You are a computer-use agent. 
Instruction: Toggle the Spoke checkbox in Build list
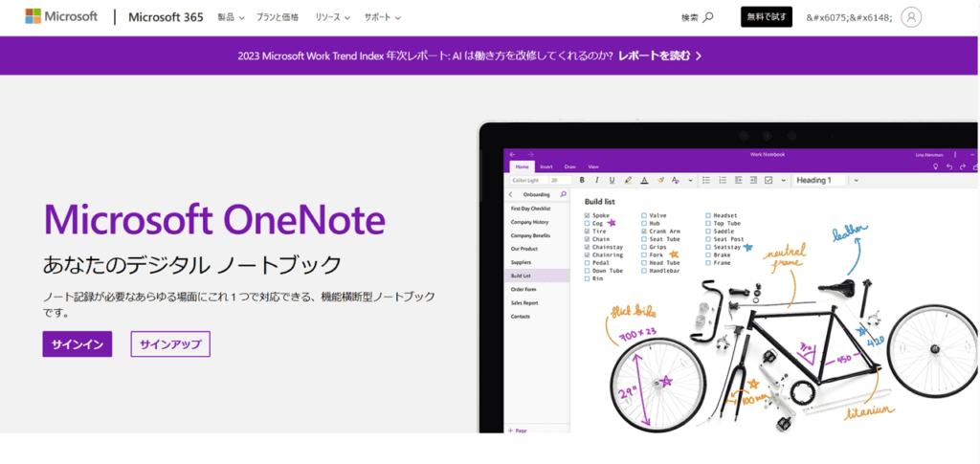click(x=587, y=215)
